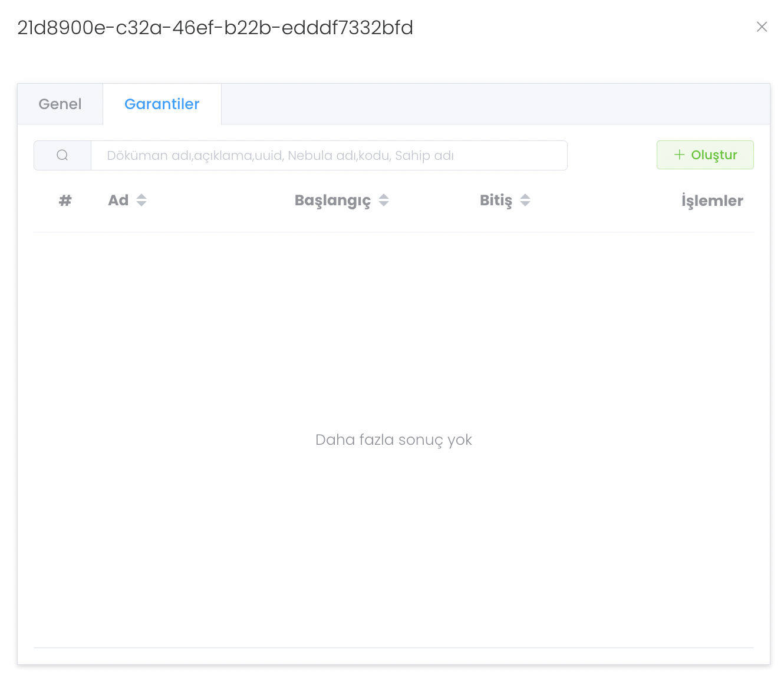Select the Garantiler tab
The width and height of the screenshot is (784, 689).
point(162,104)
